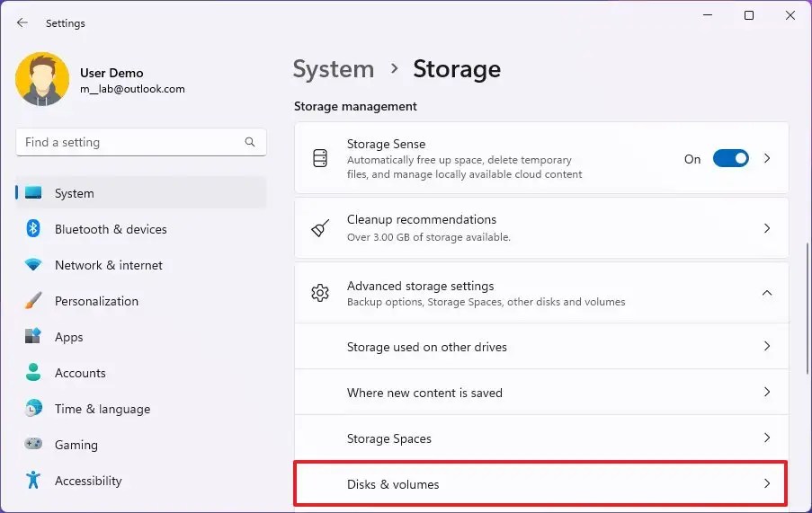The height and width of the screenshot is (513, 812).
Task: Open the Time & language clock icon
Action: click(x=33, y=409)
